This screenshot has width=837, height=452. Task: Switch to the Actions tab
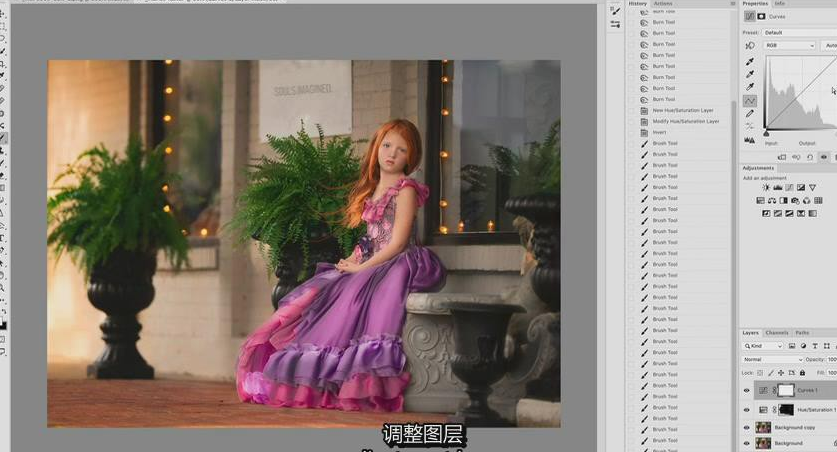(x=663, y=3)
